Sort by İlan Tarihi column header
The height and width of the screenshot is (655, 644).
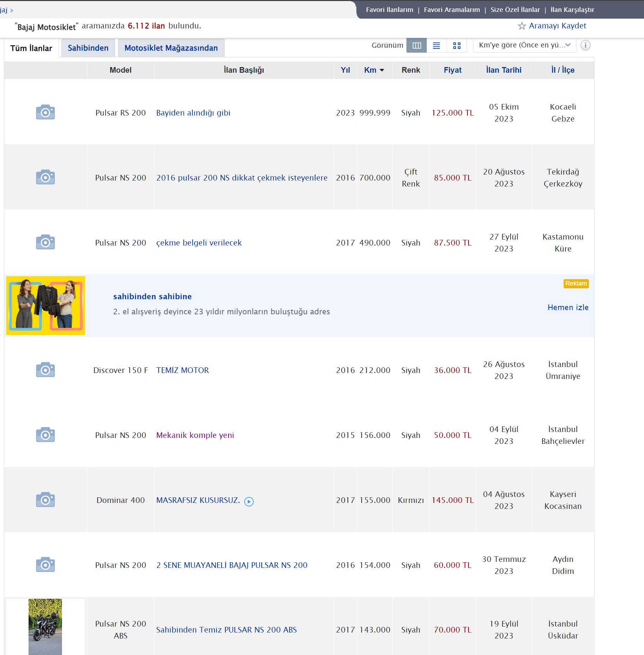pyautogui.click(x=504, y=70)
